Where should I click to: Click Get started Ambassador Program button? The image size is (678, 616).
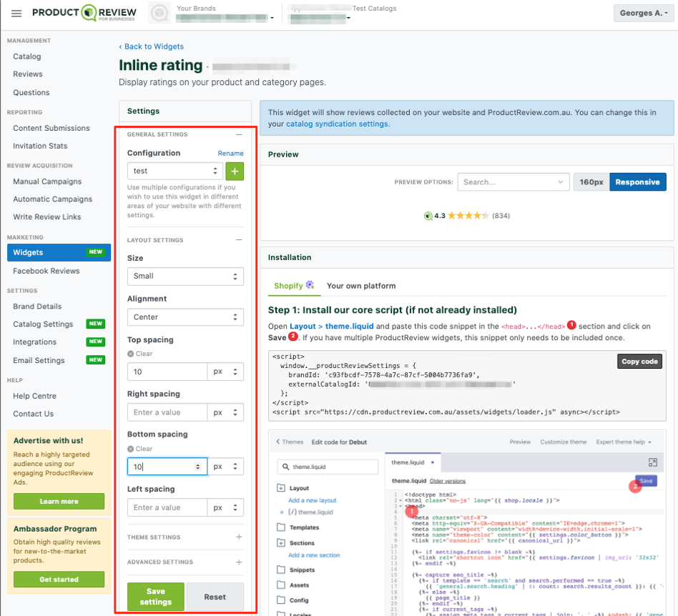click(x=59, y=580)
